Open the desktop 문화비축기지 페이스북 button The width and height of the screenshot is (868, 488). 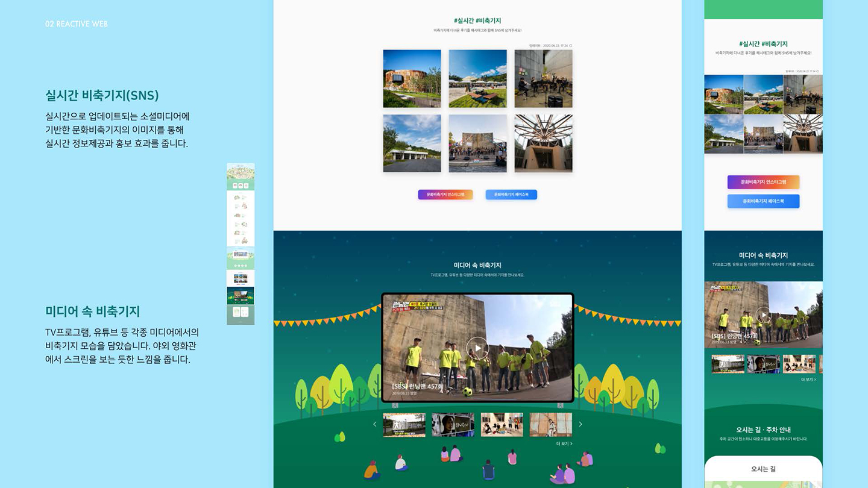[x=511, y=195]
